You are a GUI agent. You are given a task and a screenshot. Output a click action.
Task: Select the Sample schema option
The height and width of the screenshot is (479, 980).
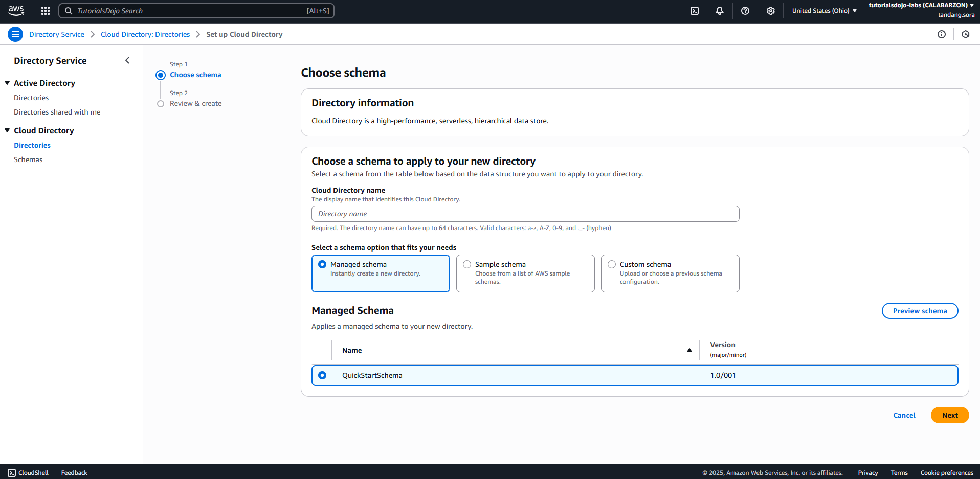(525, 273)
